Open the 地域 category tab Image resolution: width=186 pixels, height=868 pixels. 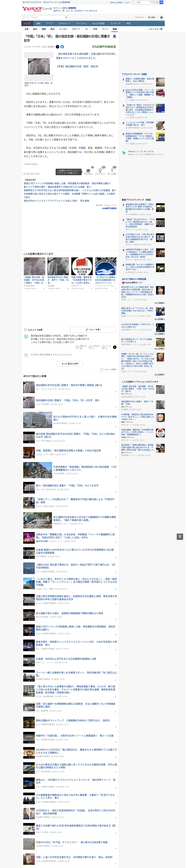point(114,29)
